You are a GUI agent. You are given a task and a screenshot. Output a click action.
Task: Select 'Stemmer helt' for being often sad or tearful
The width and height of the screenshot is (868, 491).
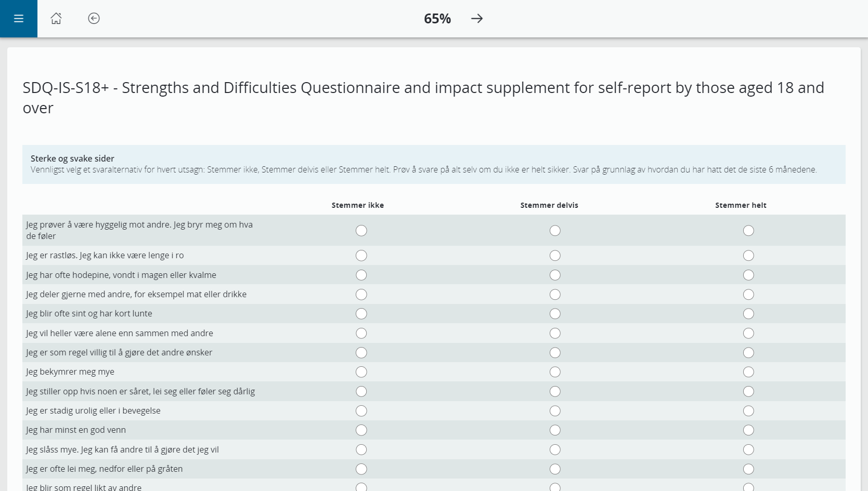(x=748, y=468)
